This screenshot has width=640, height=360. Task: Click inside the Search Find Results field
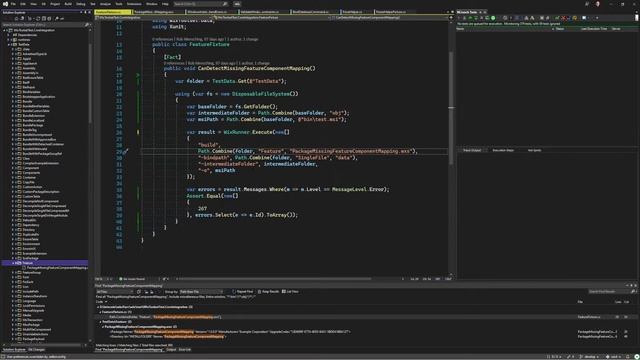610,292
